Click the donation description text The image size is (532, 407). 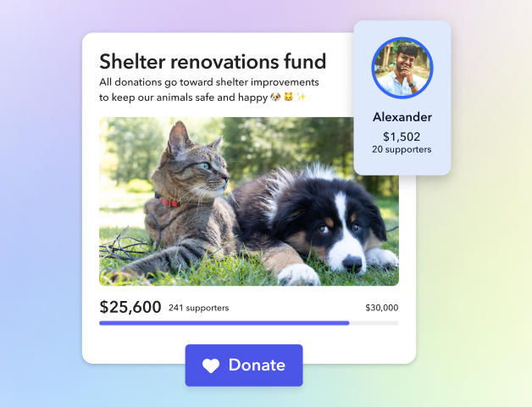pyautogui.click(x=209, y=90)
